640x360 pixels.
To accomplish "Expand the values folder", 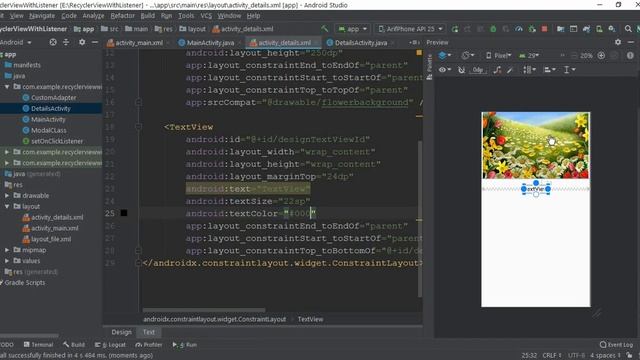I will pos(7,260).
